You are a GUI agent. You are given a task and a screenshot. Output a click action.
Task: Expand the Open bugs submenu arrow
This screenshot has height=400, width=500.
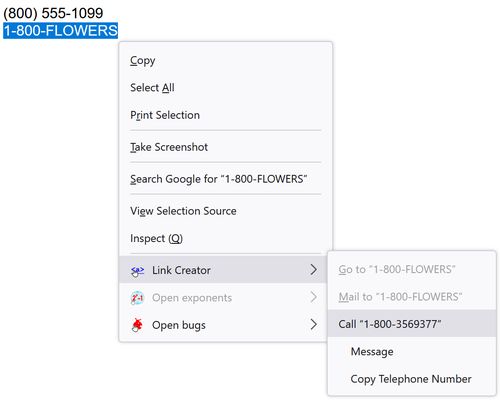313,324
